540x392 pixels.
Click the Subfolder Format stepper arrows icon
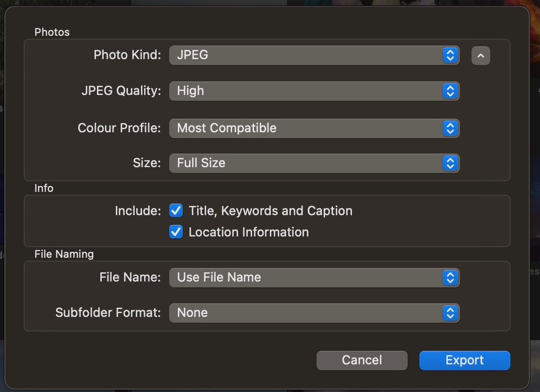[450, 313]
